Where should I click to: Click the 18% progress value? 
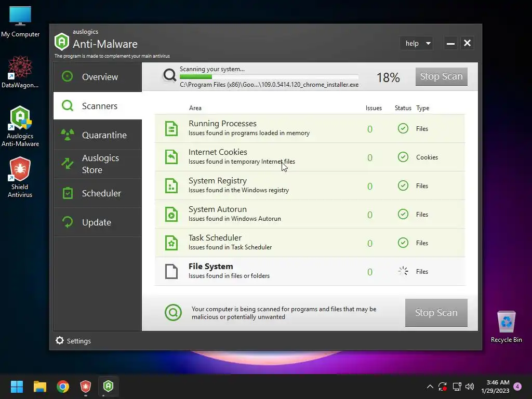coord(388,77)
